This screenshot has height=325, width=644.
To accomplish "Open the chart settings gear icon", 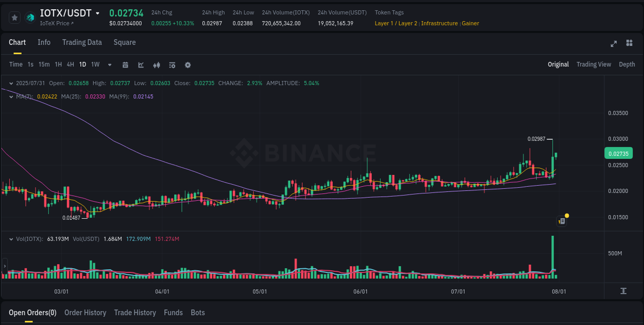I will [188, 64].
